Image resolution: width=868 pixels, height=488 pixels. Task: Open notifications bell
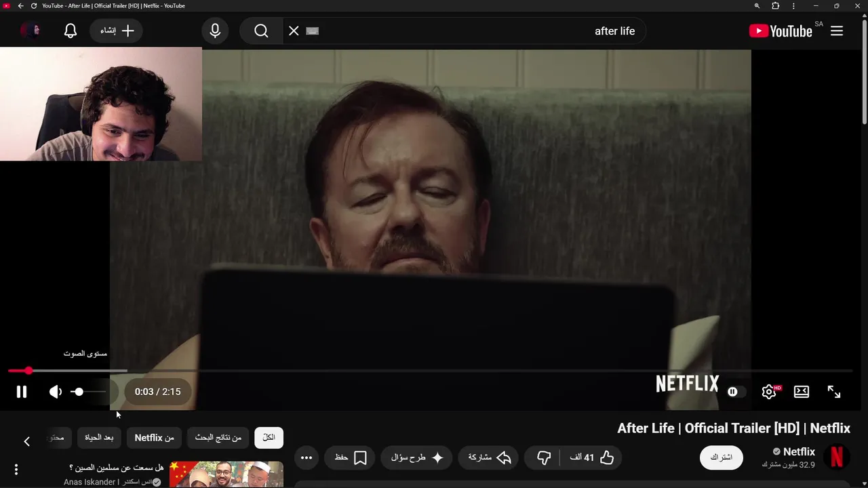[71, 31]
